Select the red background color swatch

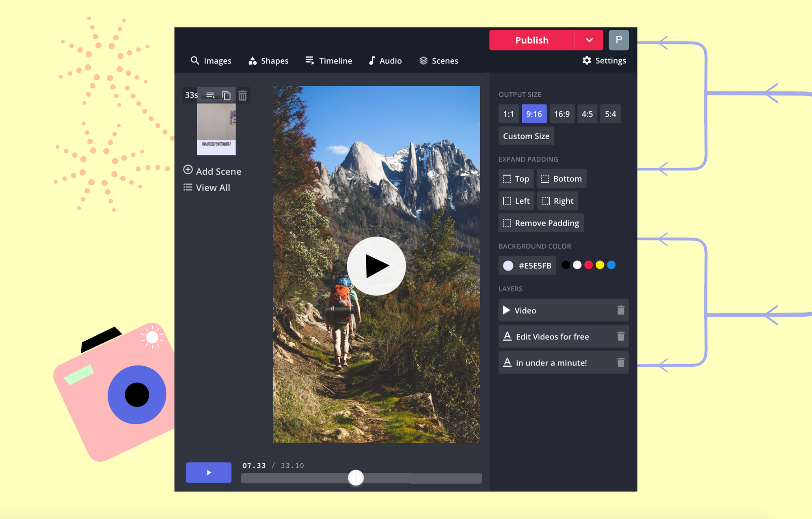(588, 266)
